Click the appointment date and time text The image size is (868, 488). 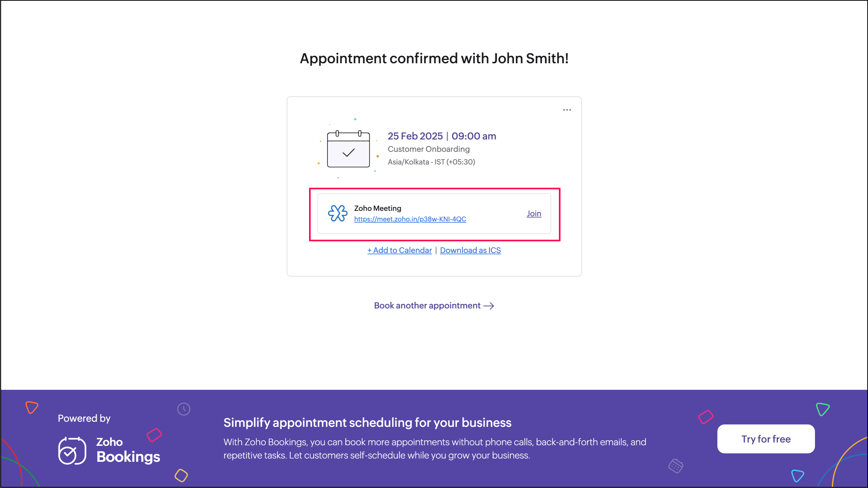441,136
